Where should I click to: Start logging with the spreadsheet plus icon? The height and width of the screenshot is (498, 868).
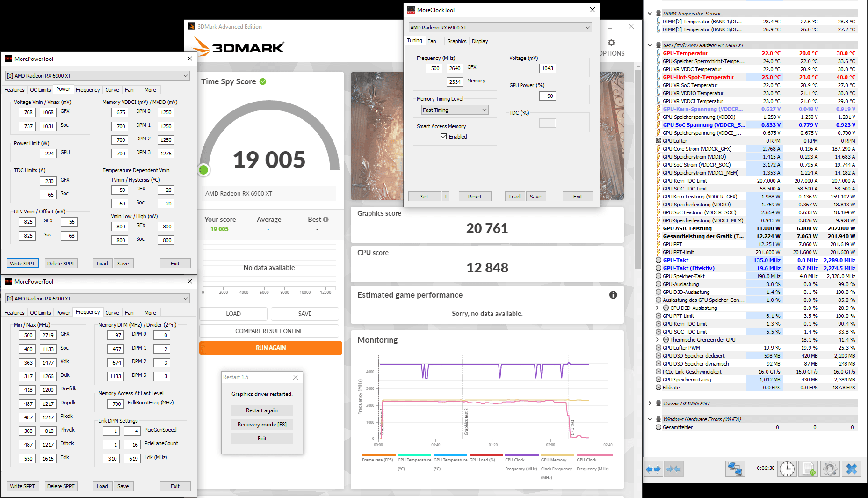click(x=809, y=469)
